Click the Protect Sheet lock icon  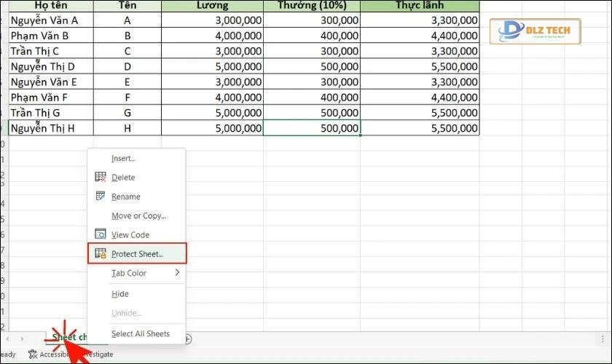(101, 254)
